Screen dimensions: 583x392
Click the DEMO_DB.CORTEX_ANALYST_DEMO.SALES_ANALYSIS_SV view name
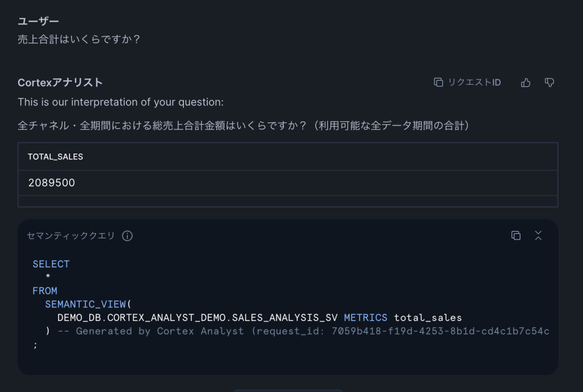(x=198, y=317)
